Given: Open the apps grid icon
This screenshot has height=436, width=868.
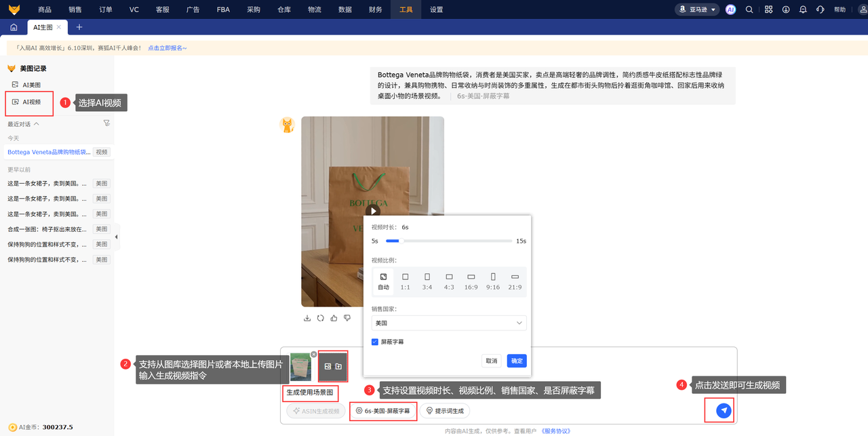Looking at the screenshot, I should (768, 9).
